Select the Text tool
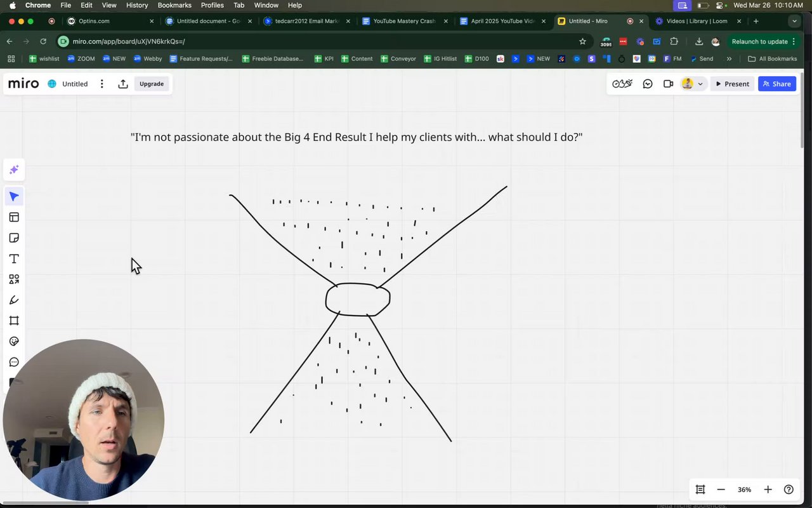 pos(14,258)
